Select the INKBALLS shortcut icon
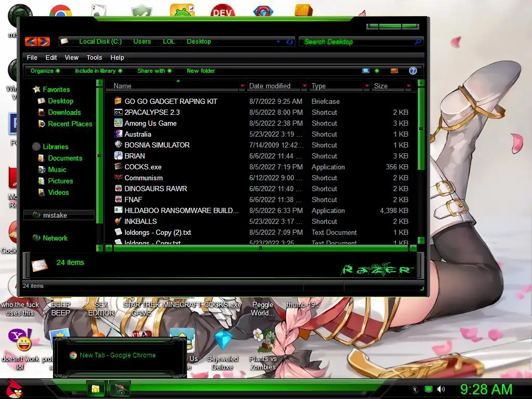This screenshot has width=532, height=399. 118,221
